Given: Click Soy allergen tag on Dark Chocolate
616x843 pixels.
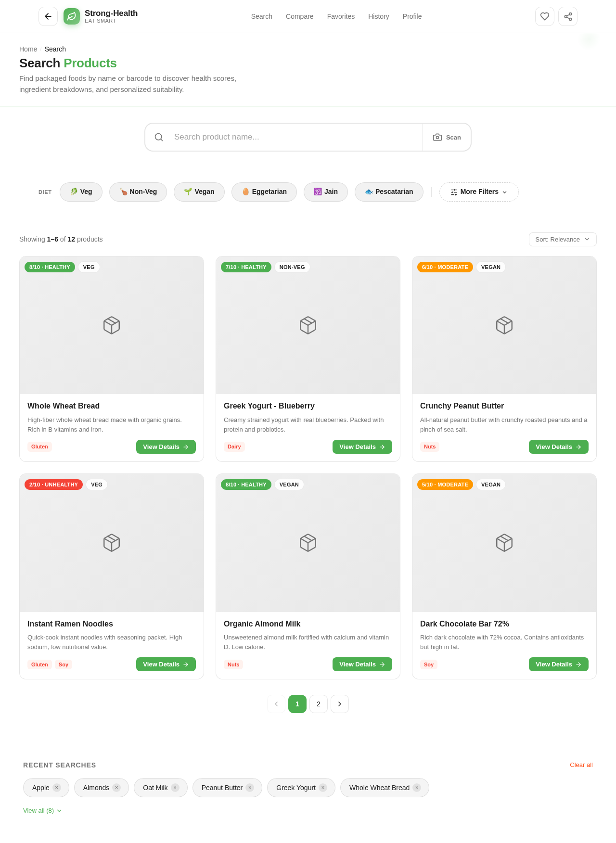Looking at the screenshot, I should [x=429, y=664].
